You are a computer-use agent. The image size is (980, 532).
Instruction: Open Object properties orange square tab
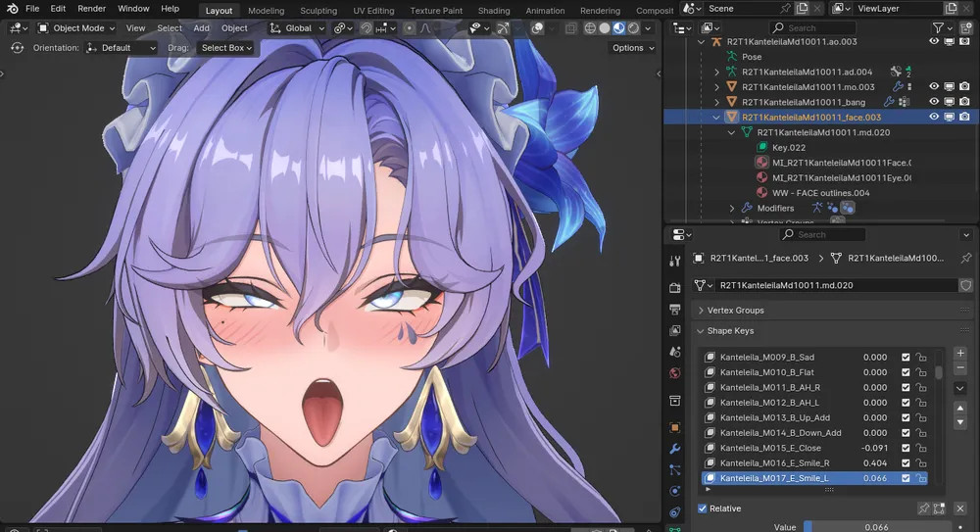(675, 427)
